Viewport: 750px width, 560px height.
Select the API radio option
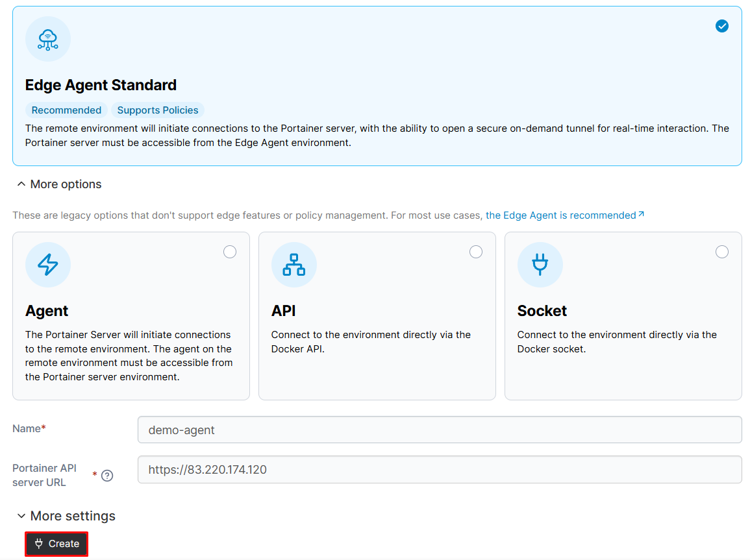[x=476, y=252]
